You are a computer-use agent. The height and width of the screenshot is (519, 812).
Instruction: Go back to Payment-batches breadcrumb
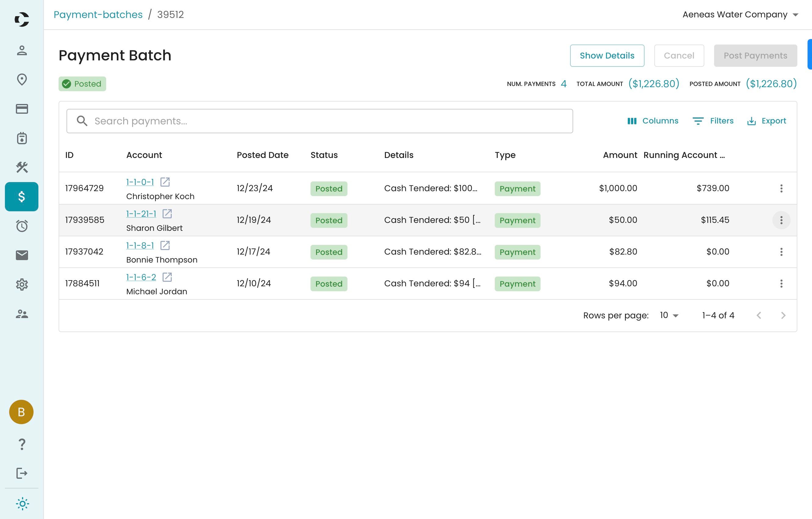[98, 15]
